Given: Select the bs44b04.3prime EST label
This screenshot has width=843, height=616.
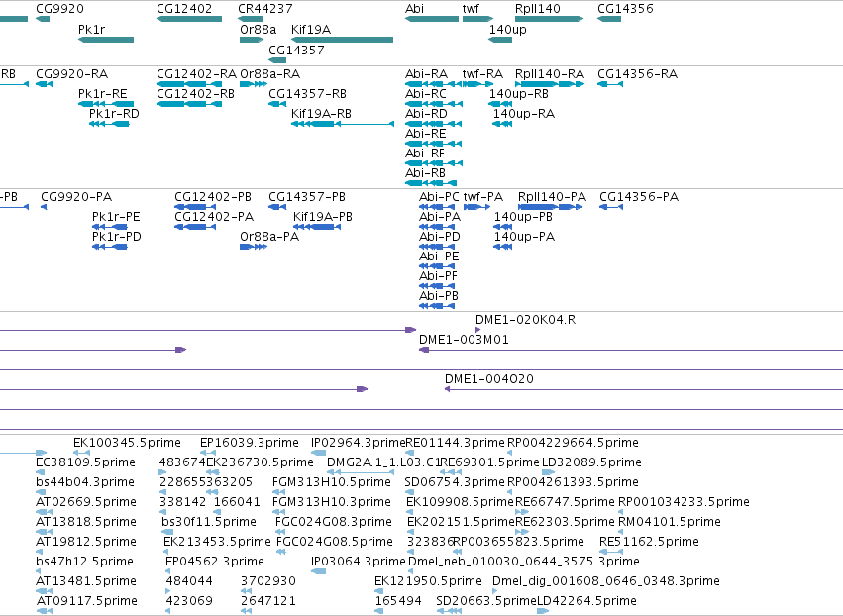Looking at the screenshot, I should (x=85, y=482).
